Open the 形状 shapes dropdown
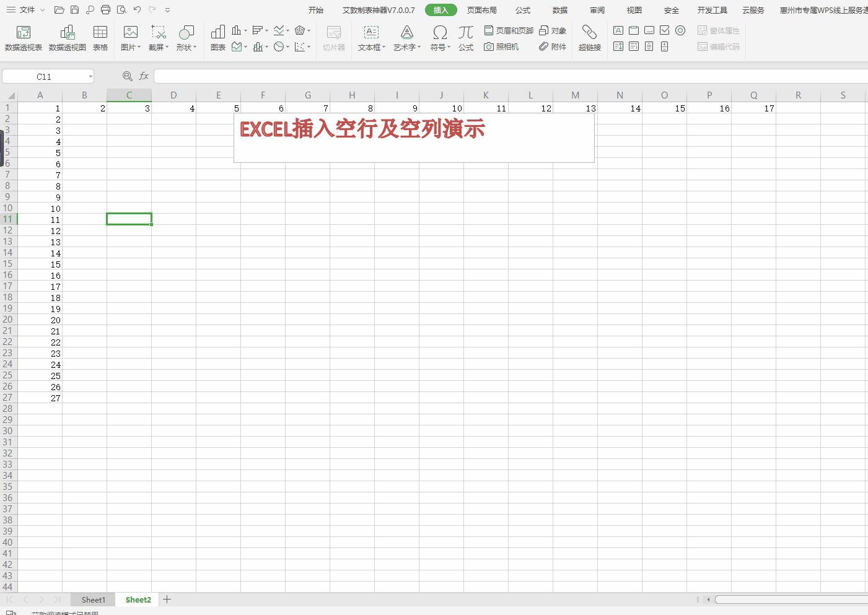 pos(186,38)
